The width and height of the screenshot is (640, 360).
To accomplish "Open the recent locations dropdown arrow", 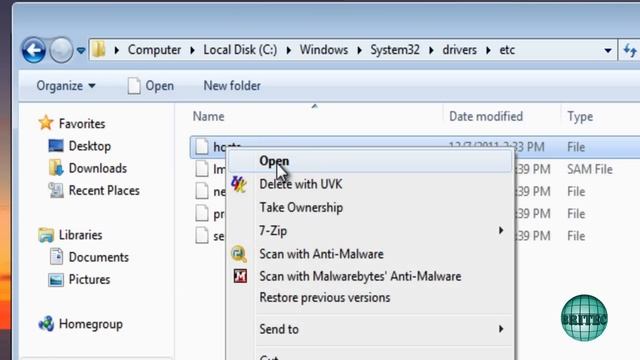I will 81,51.
